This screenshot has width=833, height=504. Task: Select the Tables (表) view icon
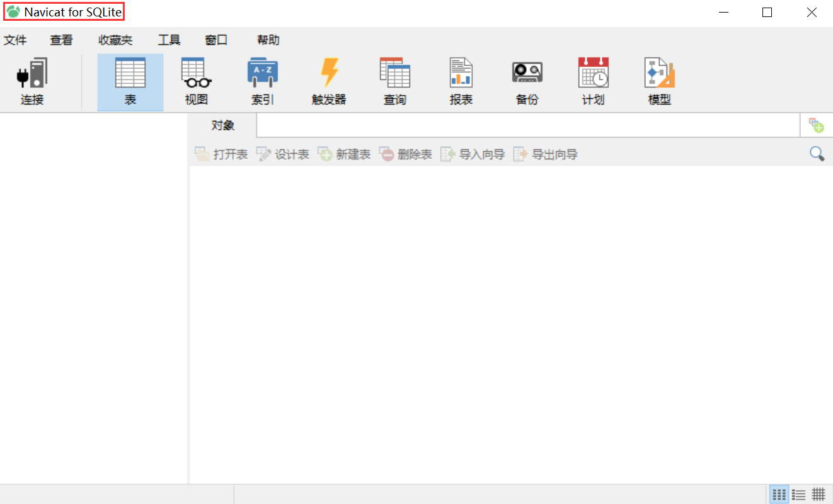point(130,81)
